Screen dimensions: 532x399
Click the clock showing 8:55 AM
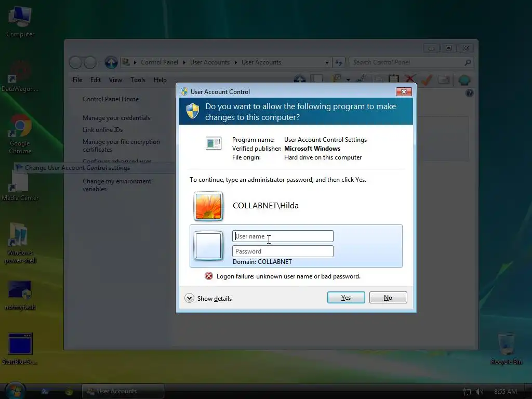tap(506, 392)
